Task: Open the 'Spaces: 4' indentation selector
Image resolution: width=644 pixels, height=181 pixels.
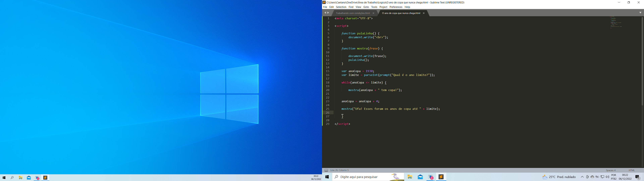Action: coord(611,170)
